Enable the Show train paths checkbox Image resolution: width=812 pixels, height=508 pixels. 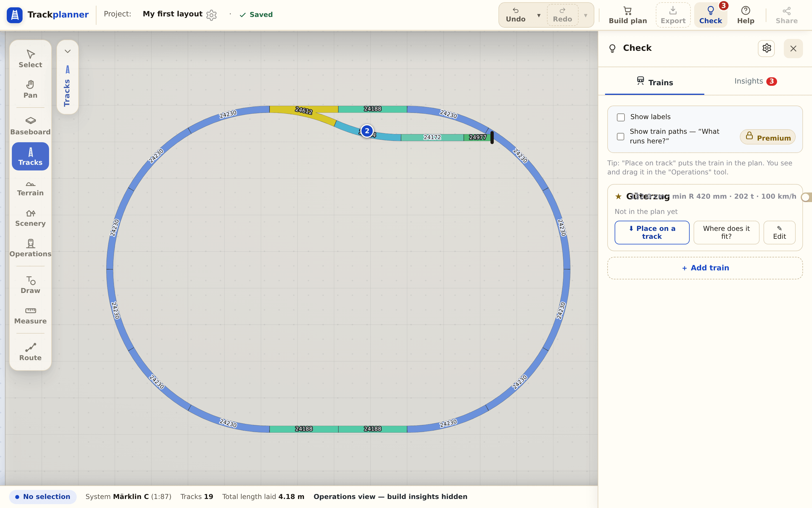621,136
